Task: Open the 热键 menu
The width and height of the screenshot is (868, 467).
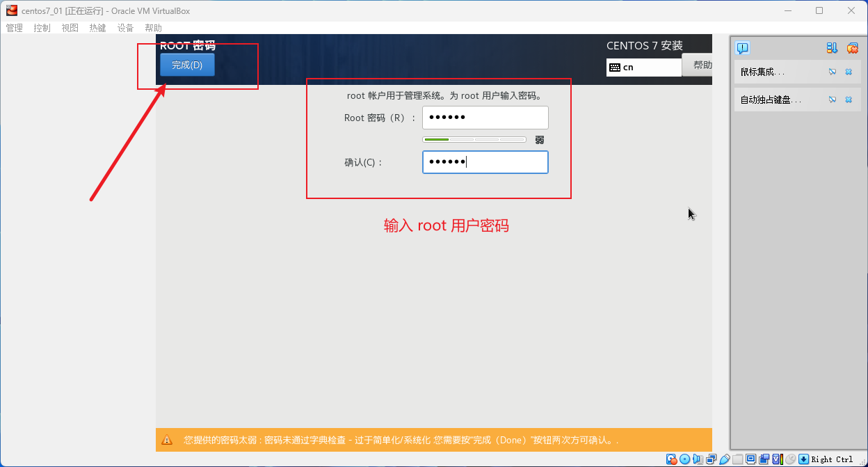Action: coord(98,28)
